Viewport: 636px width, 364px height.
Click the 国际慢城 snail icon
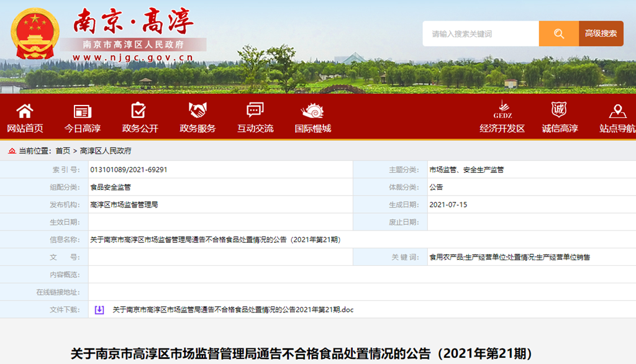pyautogui.click(x=312, y=111)
